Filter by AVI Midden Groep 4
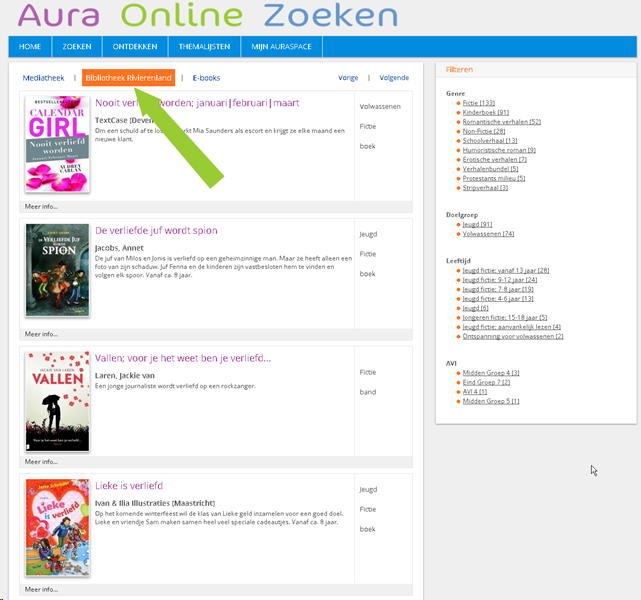641x600 pixels. coord(490,373)
